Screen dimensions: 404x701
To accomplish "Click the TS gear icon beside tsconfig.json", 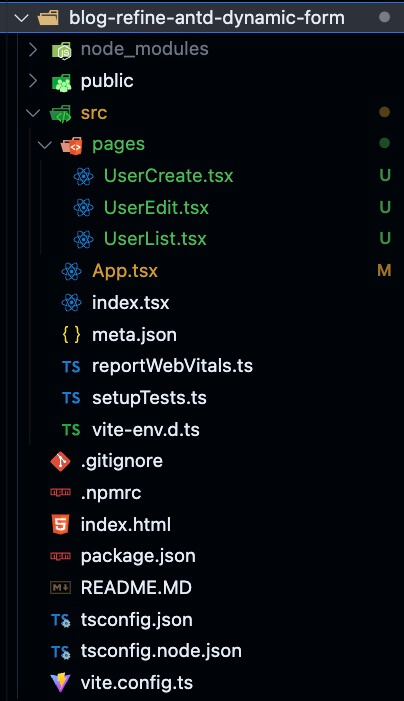I will pyautogui.click(x=60, y=620).
